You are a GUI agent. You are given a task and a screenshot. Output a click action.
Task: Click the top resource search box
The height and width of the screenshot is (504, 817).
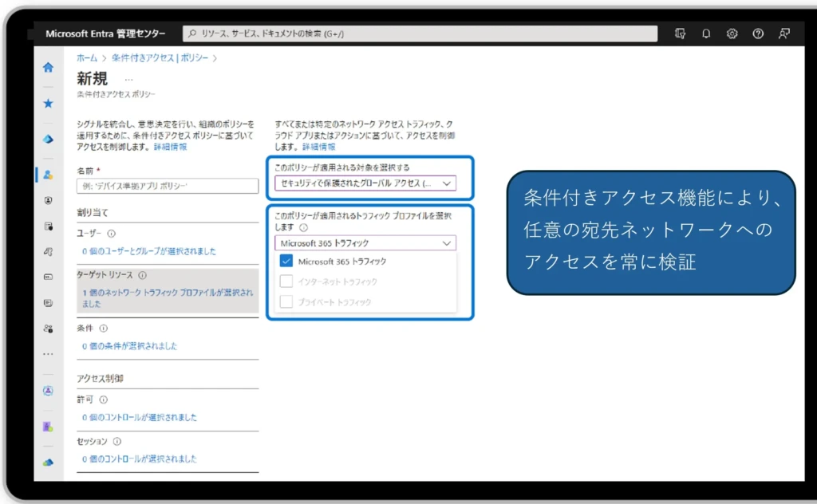[x=420, y=33]
